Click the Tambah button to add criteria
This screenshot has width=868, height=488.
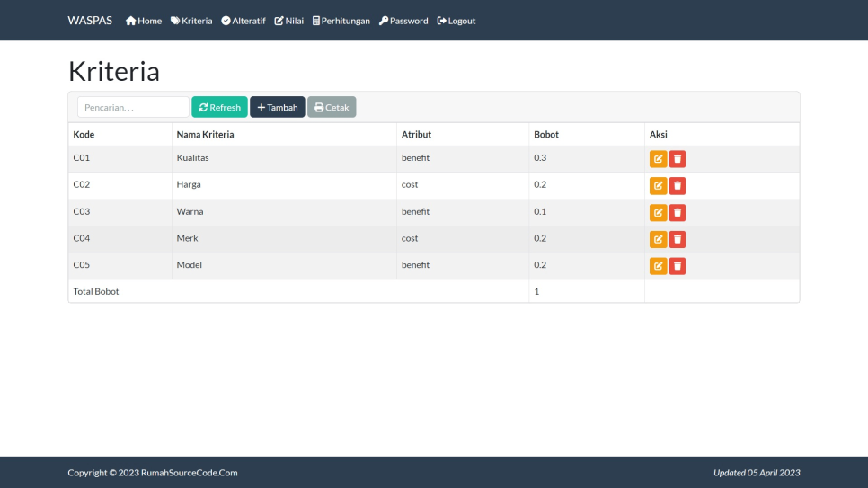278,107
